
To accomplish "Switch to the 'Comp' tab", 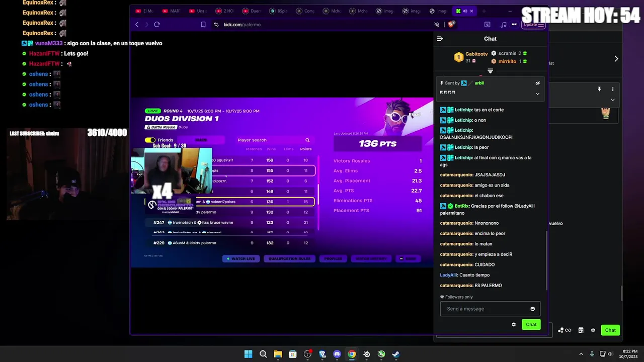I will coord(306,11).
